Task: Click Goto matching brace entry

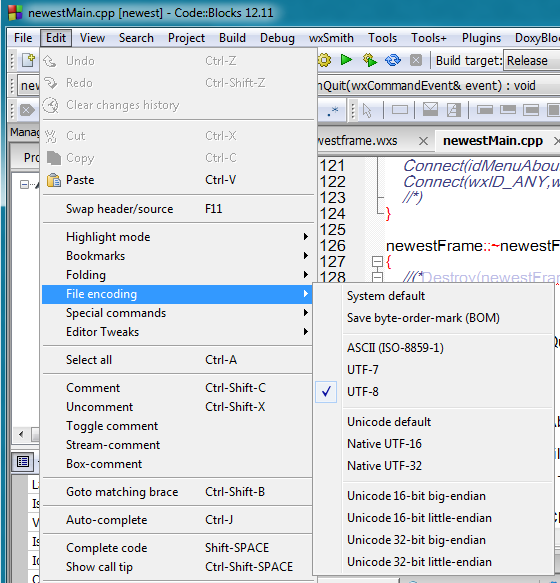Action: tap(177, 492)
